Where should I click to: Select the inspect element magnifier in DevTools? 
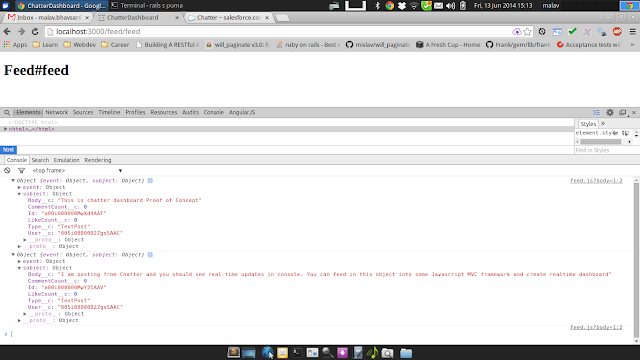pyautogui.click(x=7, y=112)
